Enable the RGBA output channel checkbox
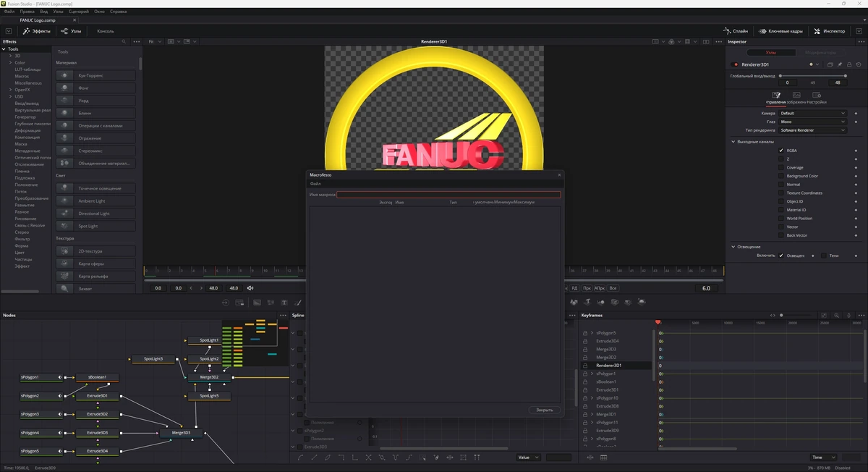 [x=781, y=151]
